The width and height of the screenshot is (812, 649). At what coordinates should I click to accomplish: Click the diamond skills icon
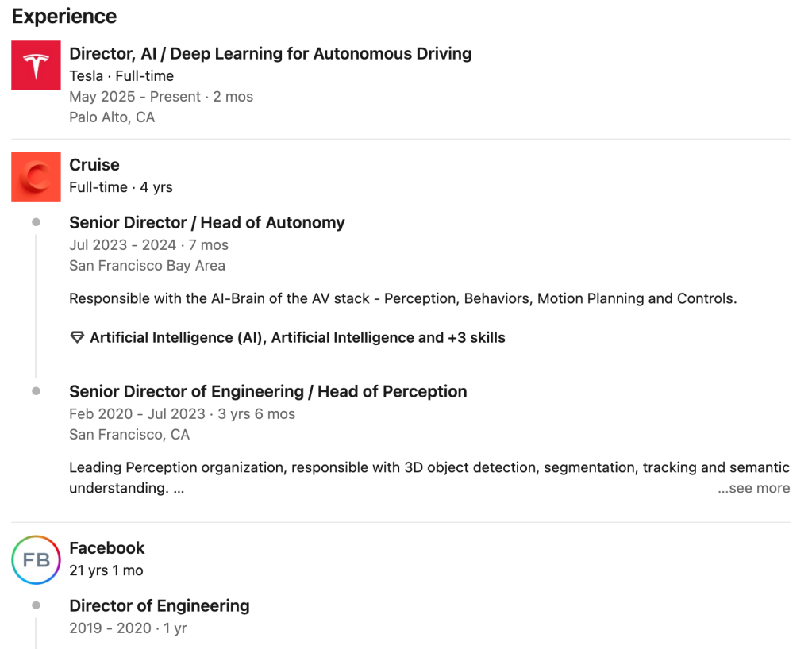coord(77,337)
